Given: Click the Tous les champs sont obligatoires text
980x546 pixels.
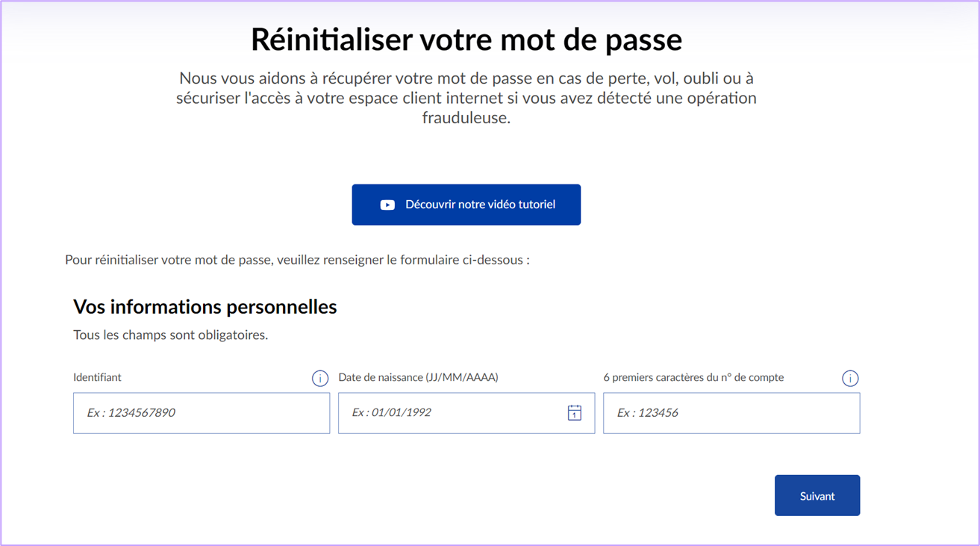Looking at the screenshot, I should (x=170, y=335).
